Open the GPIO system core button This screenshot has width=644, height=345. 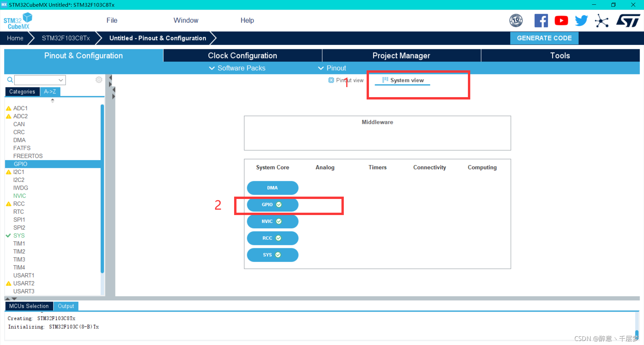[272, 205]
